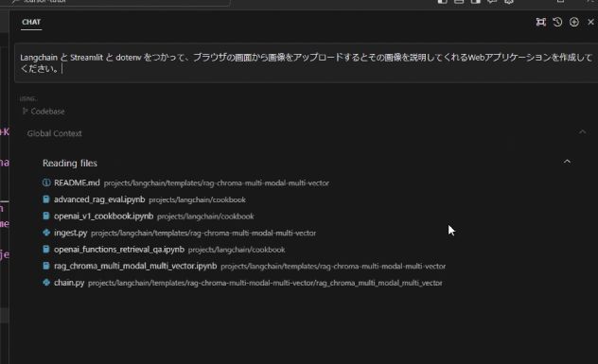Collapse the Global Context section
The image size is (598, 364).
point(582,131)
